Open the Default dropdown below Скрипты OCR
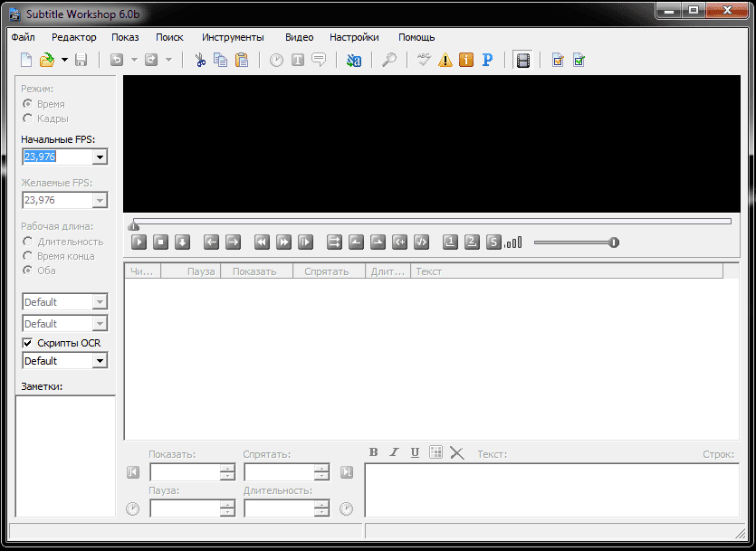 click(100, 361)
